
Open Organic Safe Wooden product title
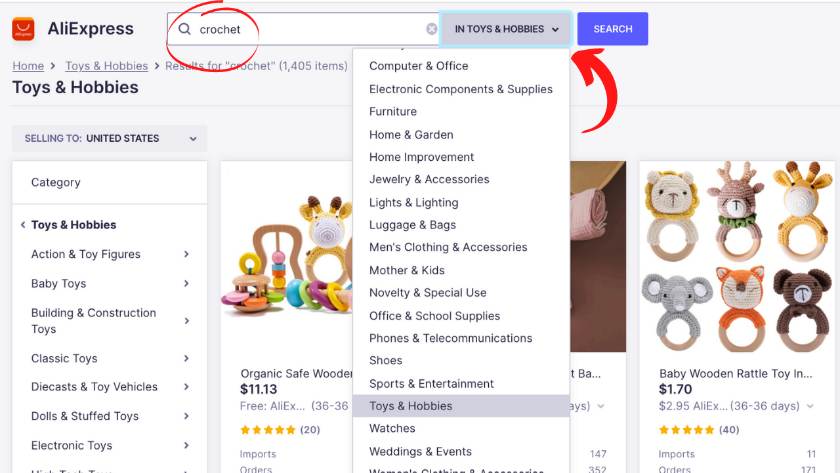(x=296, y=373)
